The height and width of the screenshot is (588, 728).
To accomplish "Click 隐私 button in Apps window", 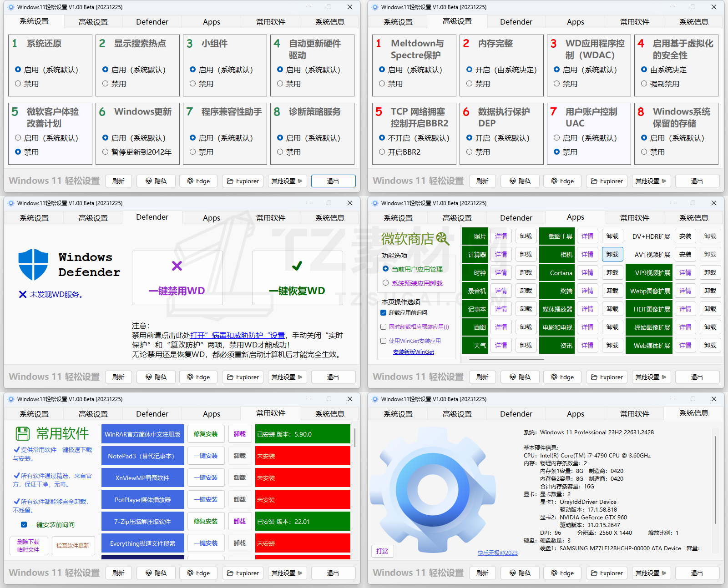I will [520, 377].
